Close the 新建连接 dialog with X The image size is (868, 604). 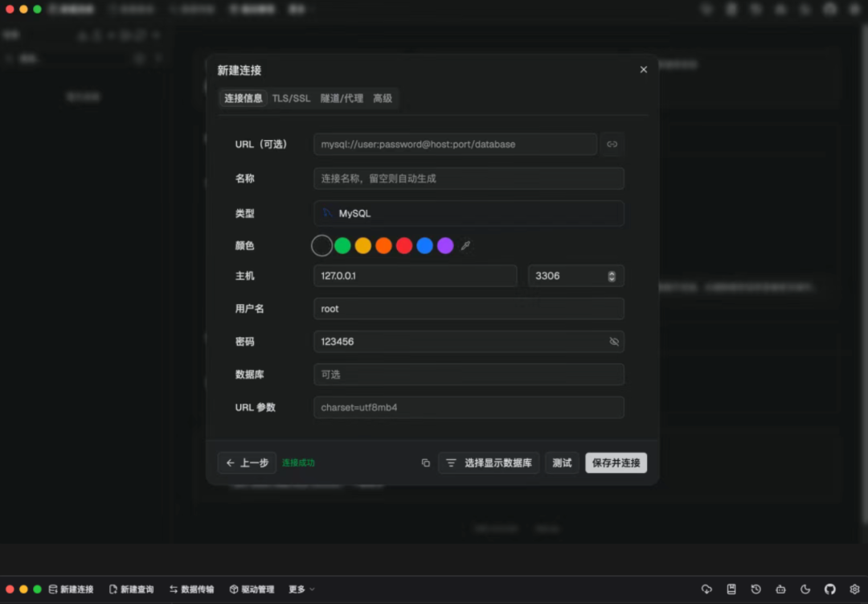click(643, 70)
